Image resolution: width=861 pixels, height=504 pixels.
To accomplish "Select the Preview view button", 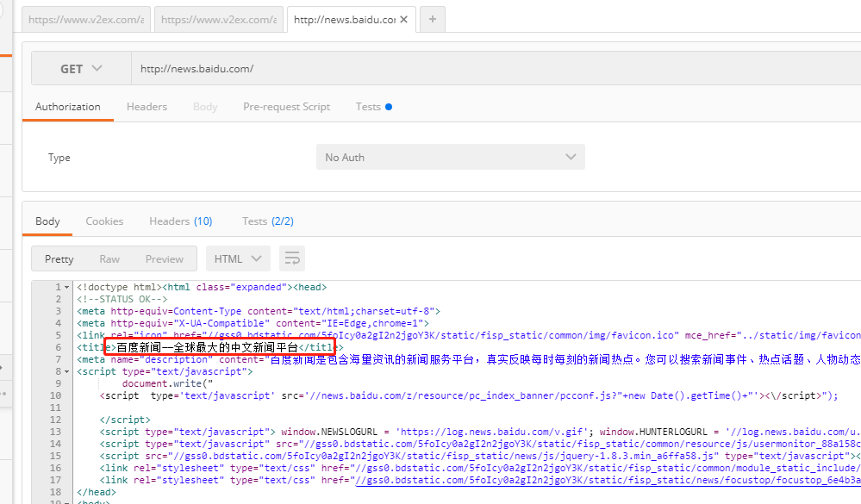I will coord(164,258).
